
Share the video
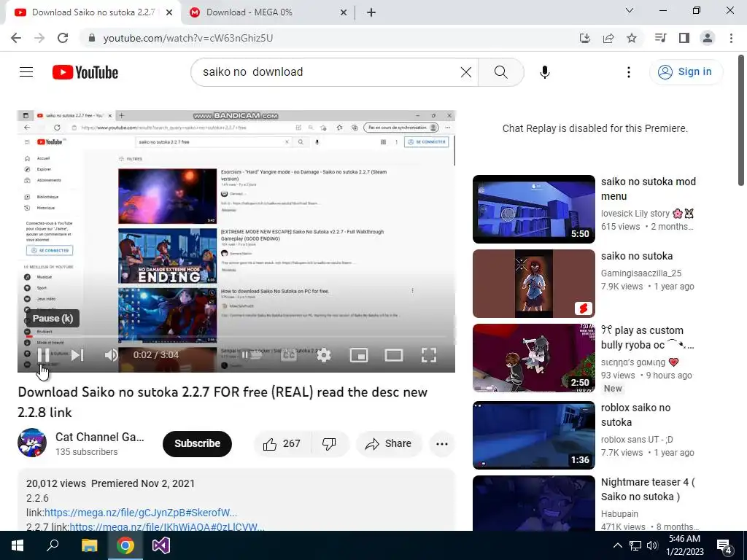pos(388,444)
